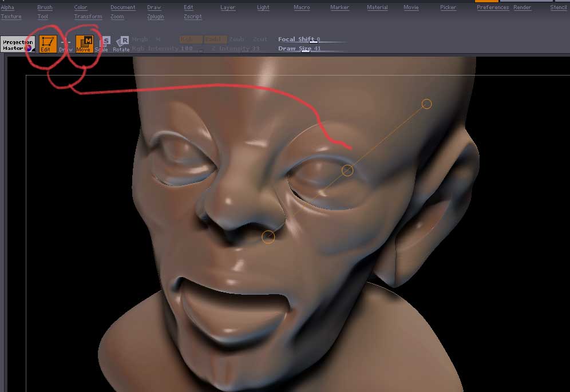Open Projection Master
Screen dimensions: 570x392
click(18, 45)
